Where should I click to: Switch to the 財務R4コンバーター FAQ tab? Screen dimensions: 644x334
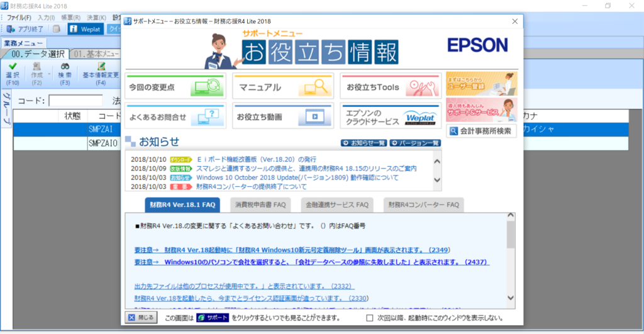(423, 204)
